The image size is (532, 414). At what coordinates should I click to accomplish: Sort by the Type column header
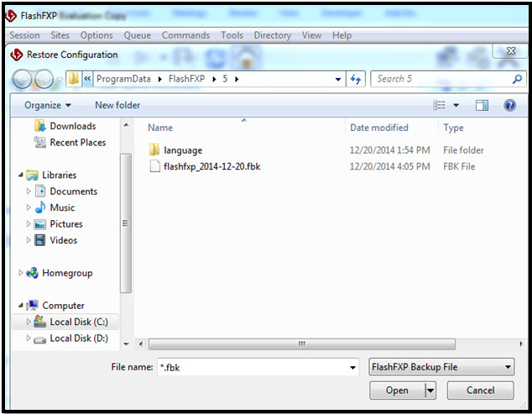click(453, 128)
